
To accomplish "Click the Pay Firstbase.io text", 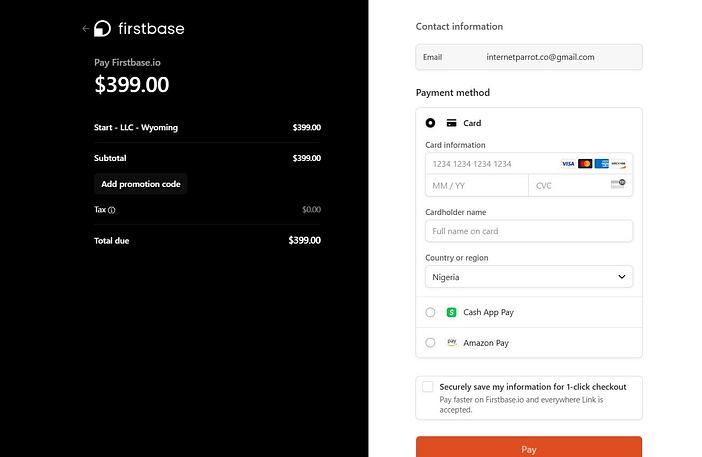I will pyautogui.click(x=127, y=63).
